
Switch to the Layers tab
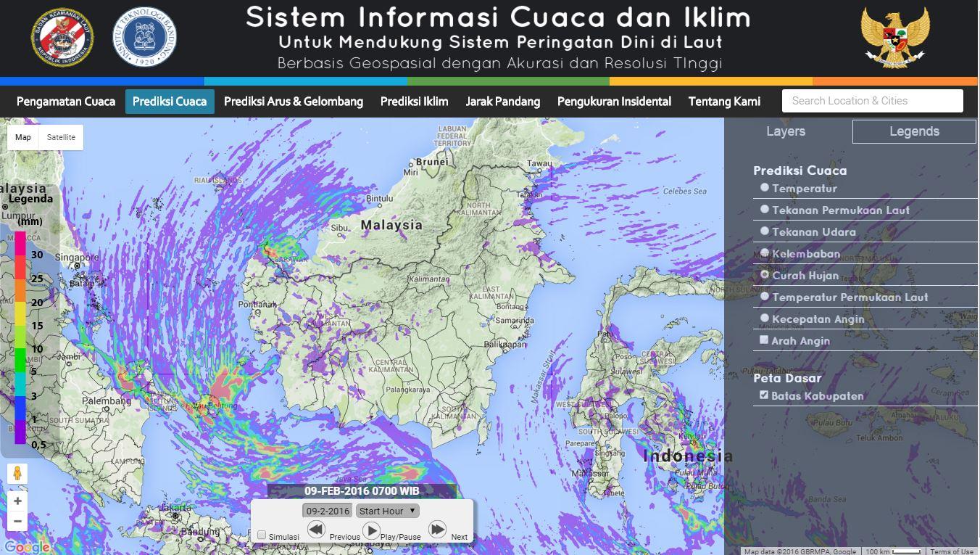(786, 131)
